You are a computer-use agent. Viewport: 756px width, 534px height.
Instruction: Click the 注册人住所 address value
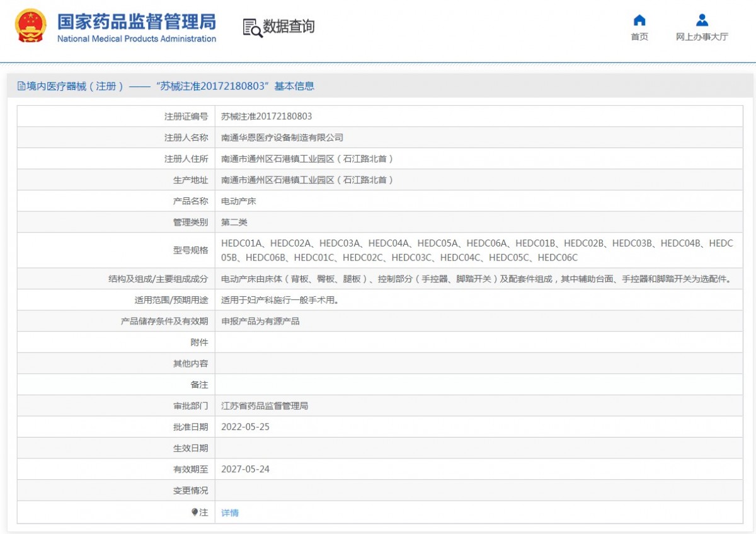(308, 159)
